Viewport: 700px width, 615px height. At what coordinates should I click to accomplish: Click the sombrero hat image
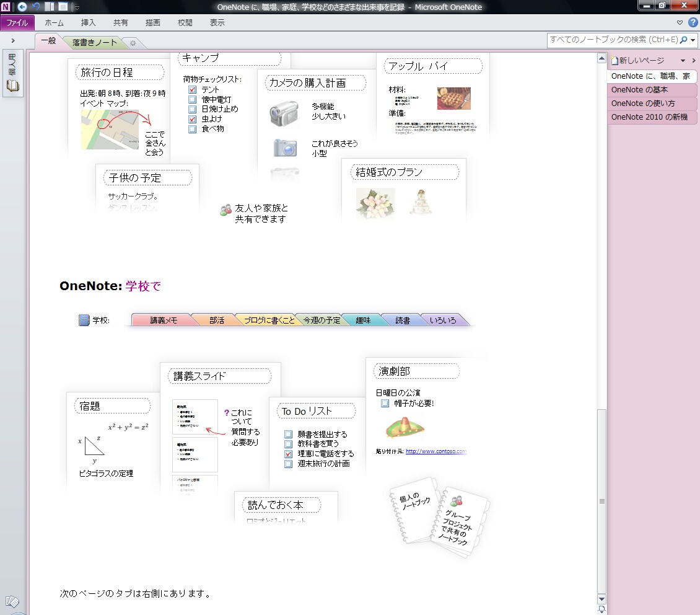pos(405,427)
